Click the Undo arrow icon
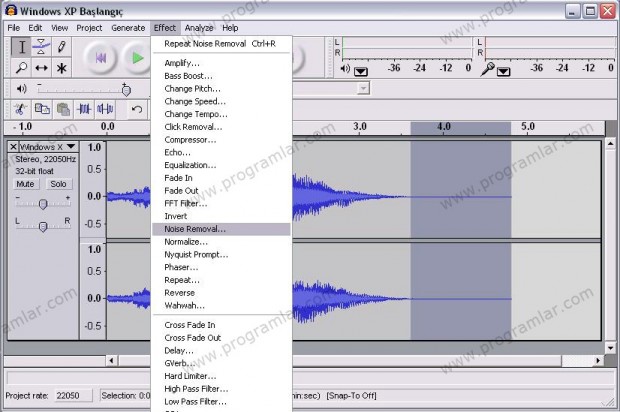Viewport: 620px width, 412px height. 137,109
